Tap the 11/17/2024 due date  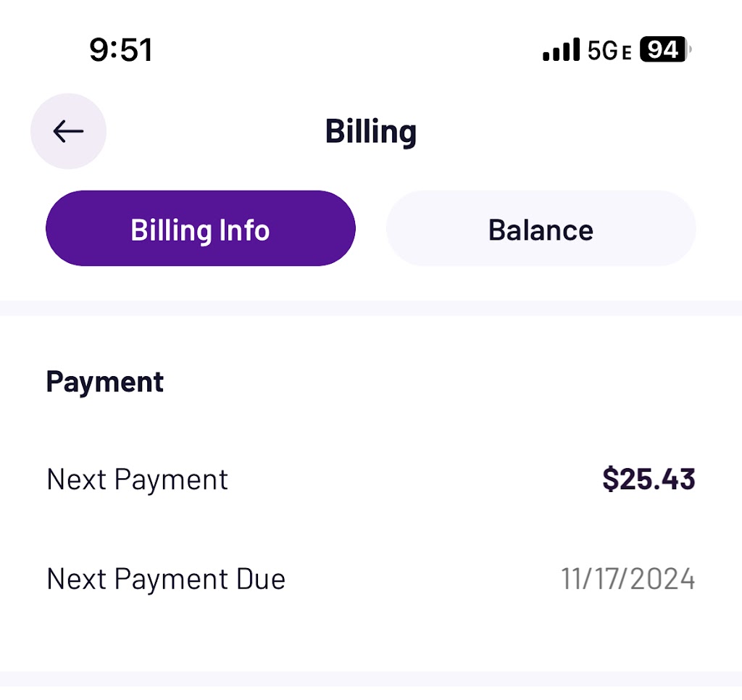(x=628, y=579)
